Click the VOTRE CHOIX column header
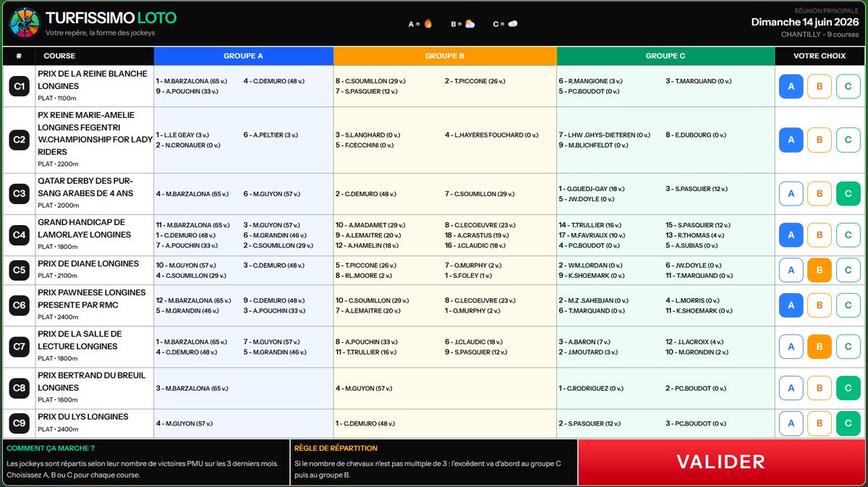Viewport: 868px width, 487px height. (820, 56)
